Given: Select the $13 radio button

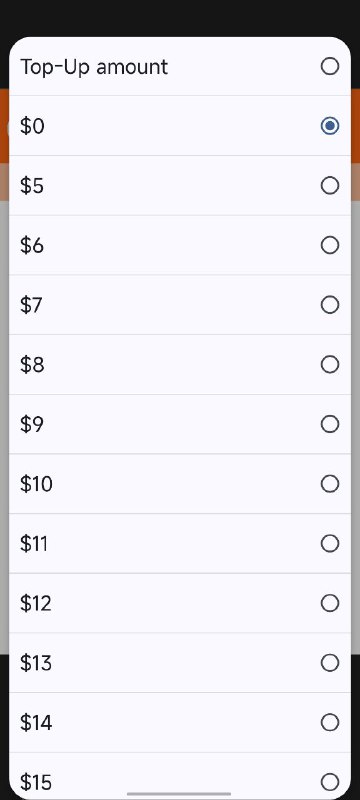Looking at the screenshot, I should (330, 663).
